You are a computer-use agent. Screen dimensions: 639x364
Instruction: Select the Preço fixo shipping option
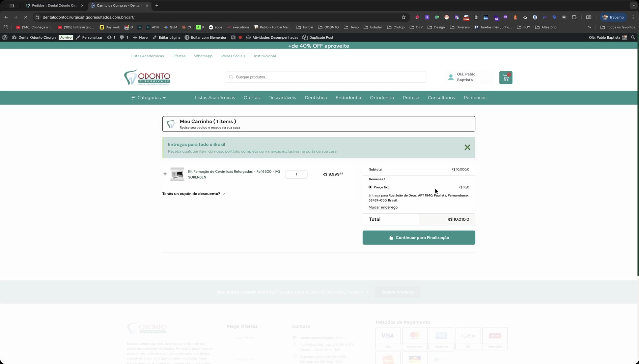pos(370,187)
